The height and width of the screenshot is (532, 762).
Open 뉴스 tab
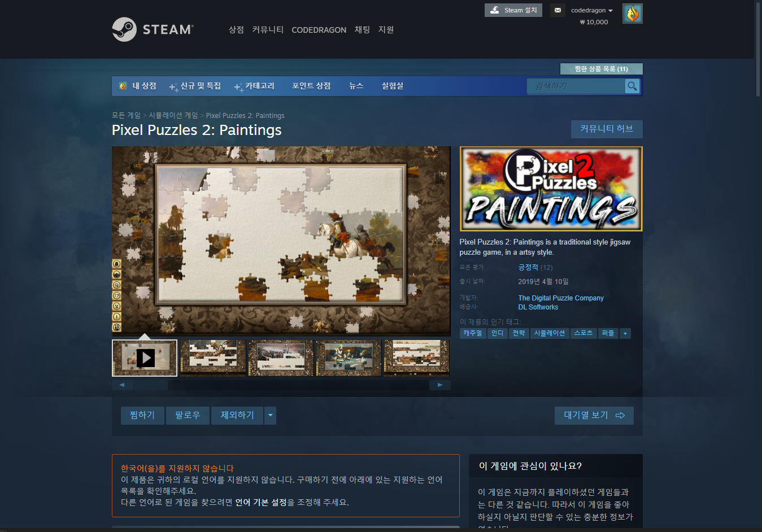pos(356,86)
